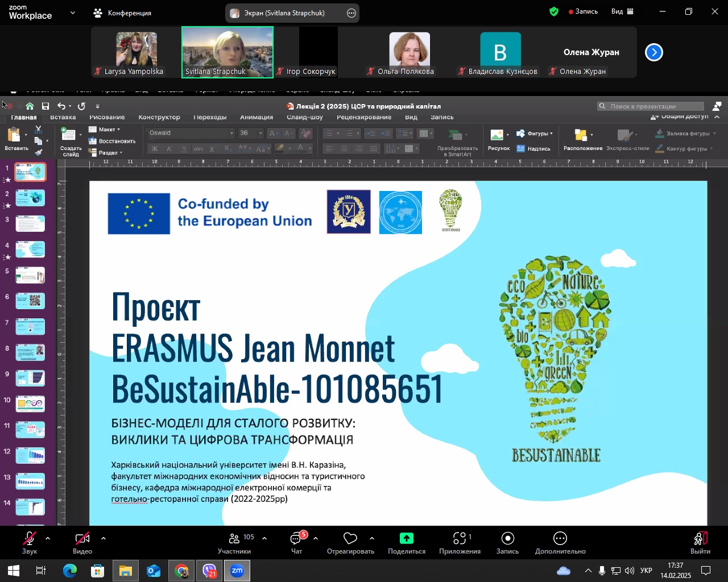Open the Главная ribbon tab
Viewport: 728px width, 582px height.
[24, 118]
